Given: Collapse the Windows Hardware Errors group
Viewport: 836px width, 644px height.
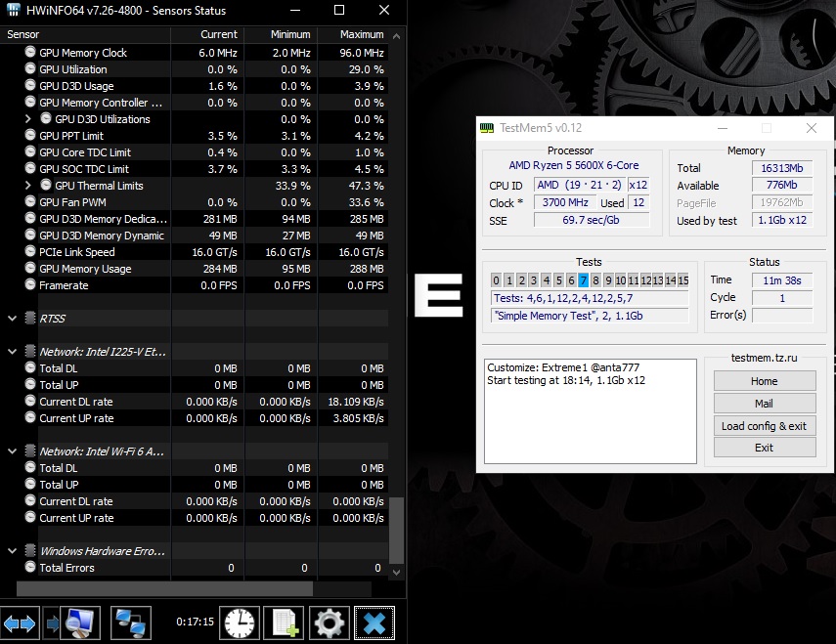Looking at the screenshot, I should pyautogui.click(x=13, y=551).
